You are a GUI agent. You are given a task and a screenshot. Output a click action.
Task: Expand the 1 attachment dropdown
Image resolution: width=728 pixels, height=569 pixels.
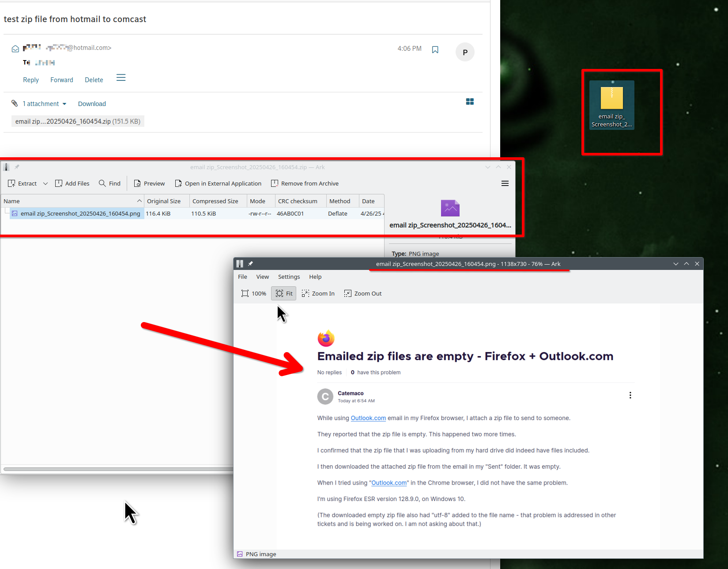click(x=45, y=104)
